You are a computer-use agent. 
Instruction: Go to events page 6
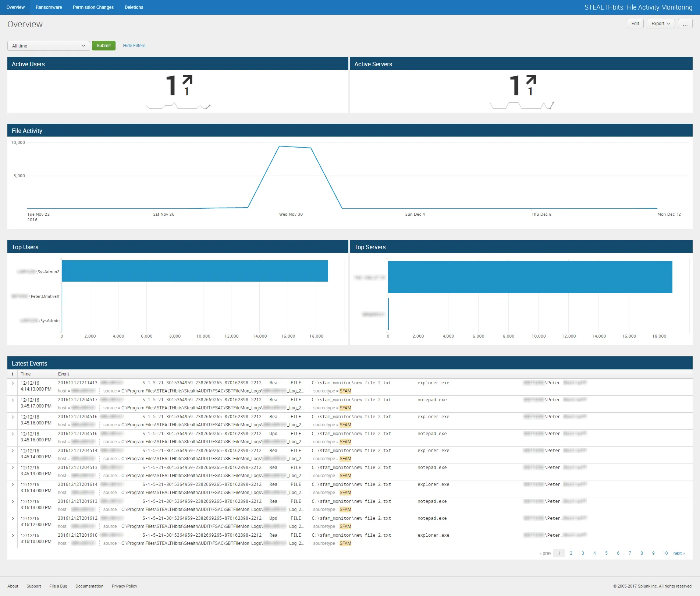(618, 553)
